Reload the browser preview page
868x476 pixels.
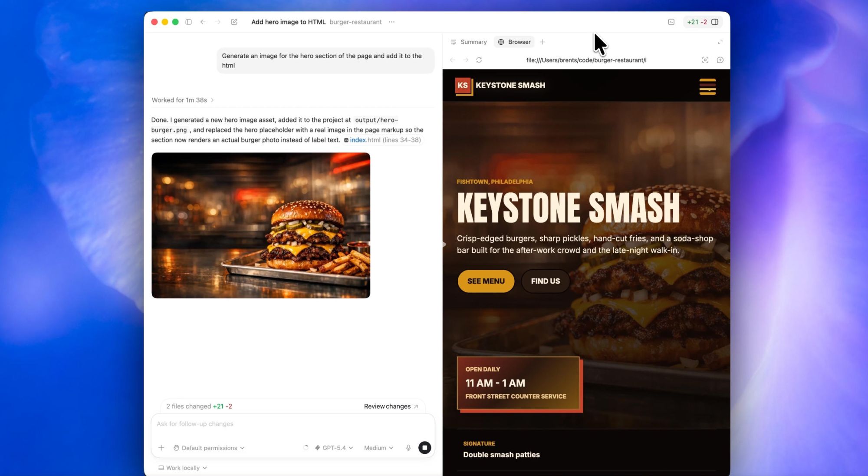click(x=479, y=60)
